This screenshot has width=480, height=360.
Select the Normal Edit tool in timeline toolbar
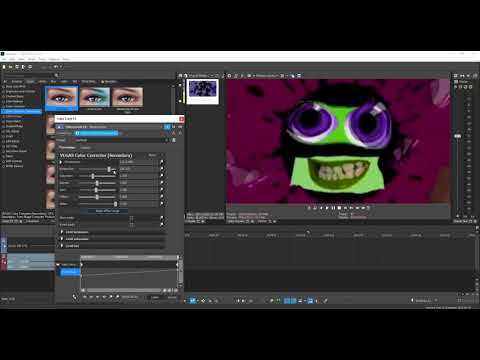click(x=193, y=301)
